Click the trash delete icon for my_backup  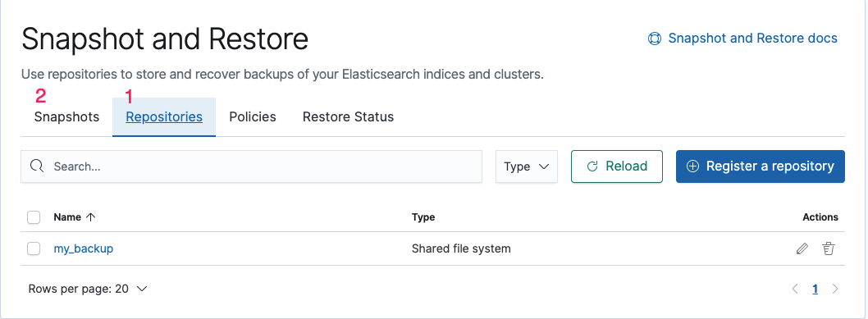(828, 248)
